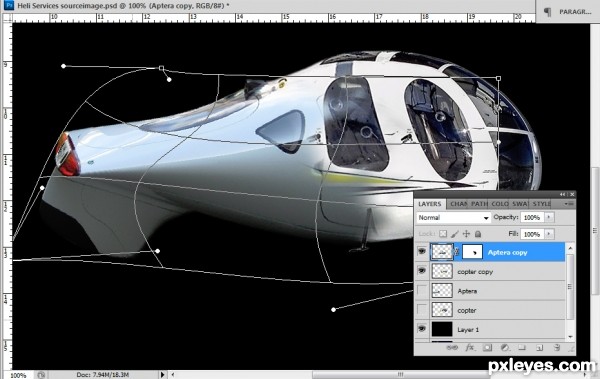The width and height of the screenshot is (600, 379).
Task: Click the 100% zoom level field
Action: click(x=18, y=375)
